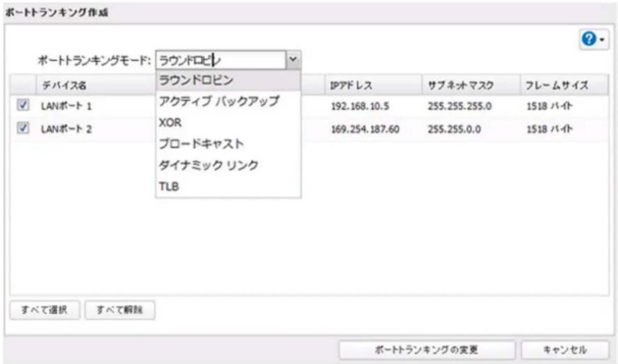This screenshot has height=364, width=618.
Task: Pick the TLB mode option
Action: click(x=228, y=186)
